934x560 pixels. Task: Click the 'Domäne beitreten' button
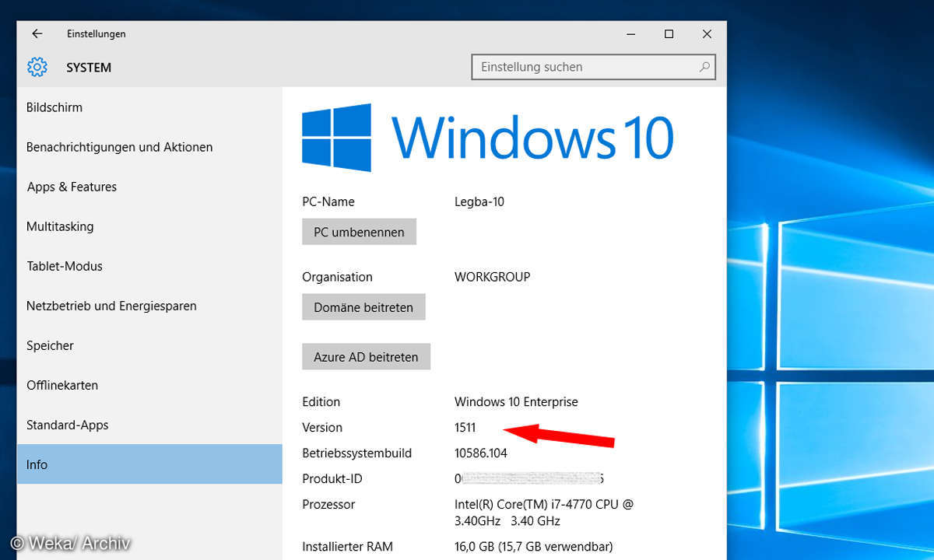pos(363,307)
